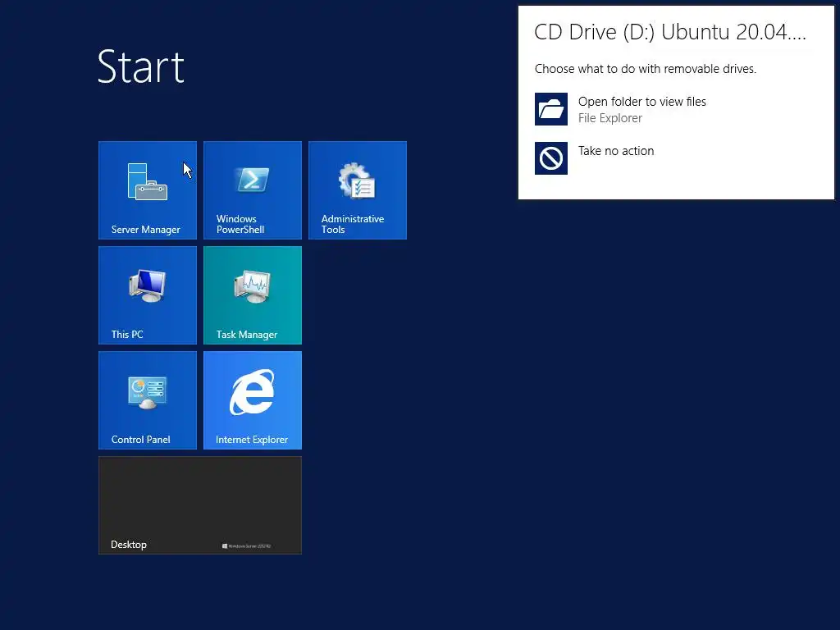
Task: Click the open folder icon in notification
Action: point(550,109)
